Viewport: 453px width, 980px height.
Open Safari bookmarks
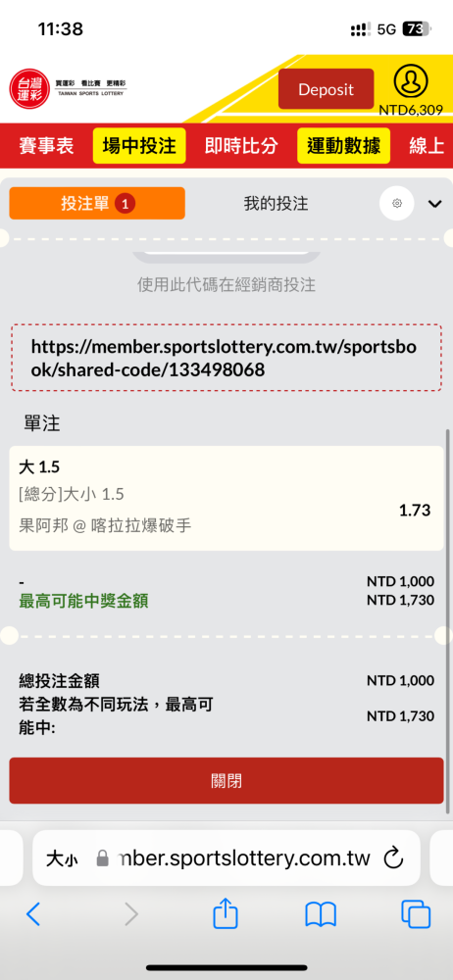tap(321, 915)
